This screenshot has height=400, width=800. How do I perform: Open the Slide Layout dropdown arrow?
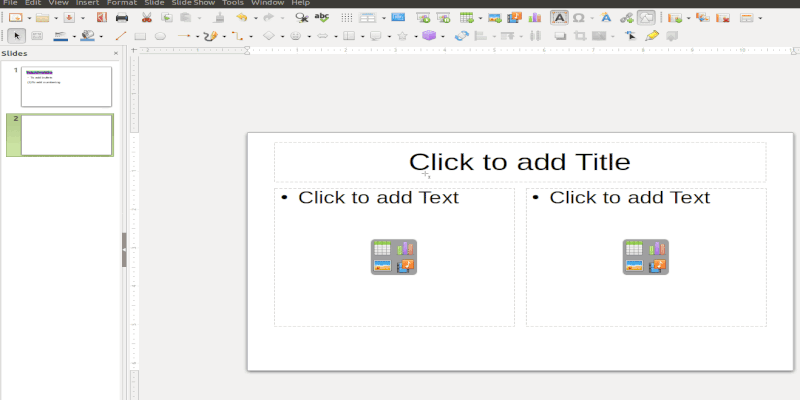pyautogui.click(x=760, y=18)
